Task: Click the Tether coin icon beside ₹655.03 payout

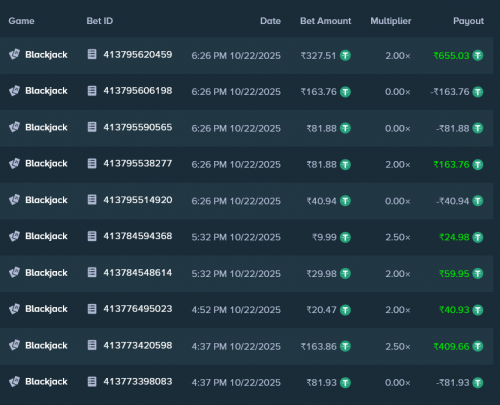Action: (x=478, y=55)
